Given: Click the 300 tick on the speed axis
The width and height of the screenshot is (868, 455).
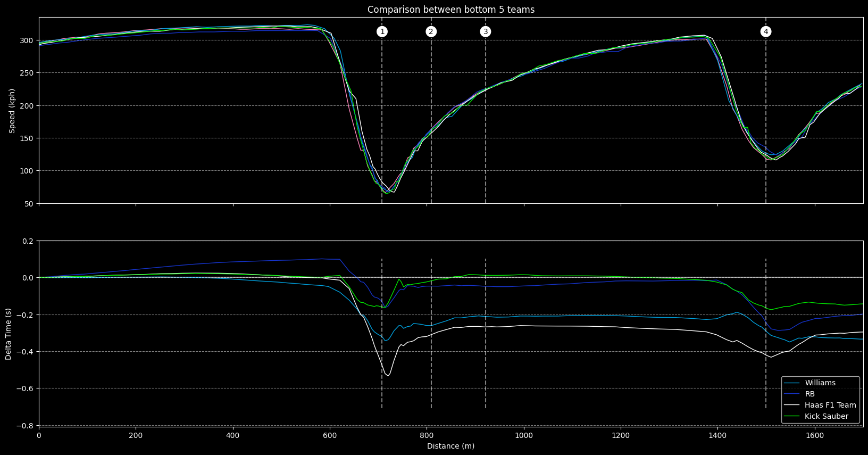Looking at the screenshot, I should (28, 40).
